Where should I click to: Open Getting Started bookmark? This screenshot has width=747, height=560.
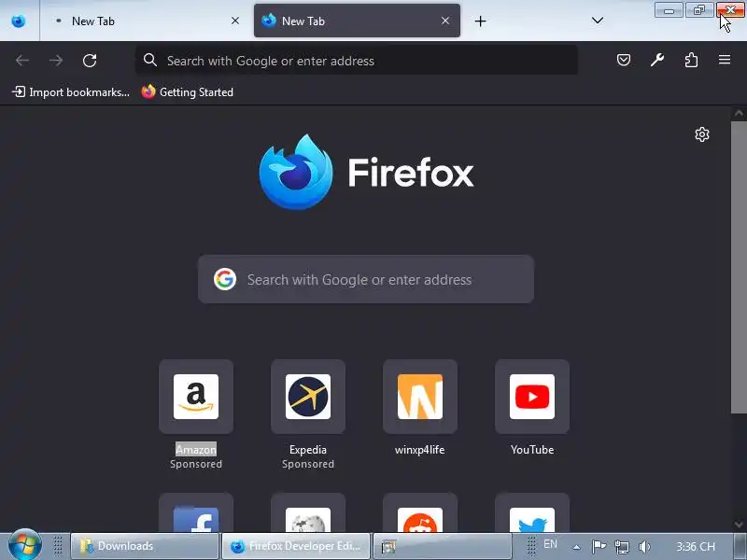point(188,91)
